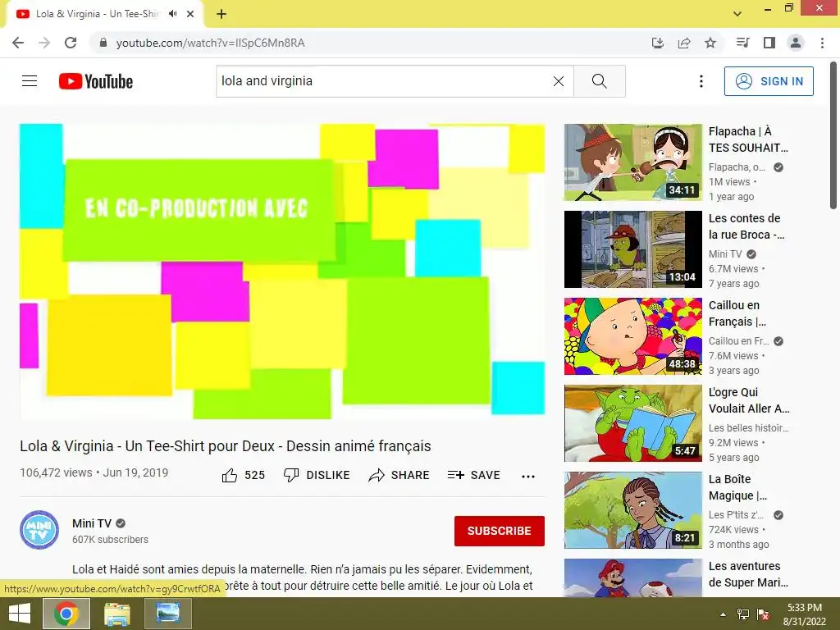
Task: Clear the search text with X icon
Action: (558, 81)
